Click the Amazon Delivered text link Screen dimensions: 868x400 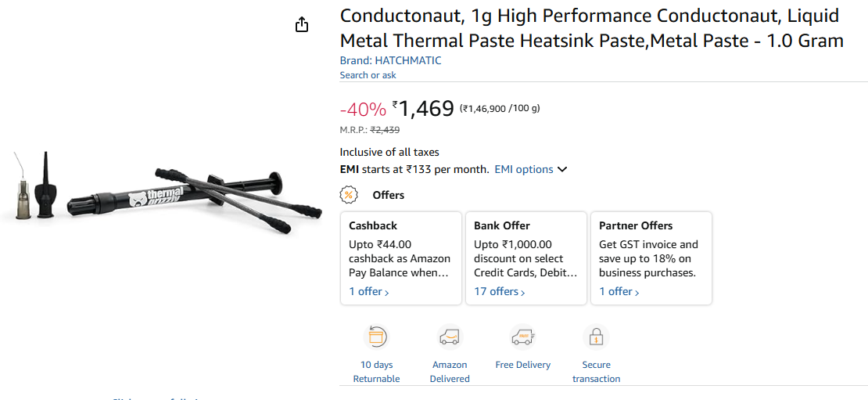pos(450,372)
